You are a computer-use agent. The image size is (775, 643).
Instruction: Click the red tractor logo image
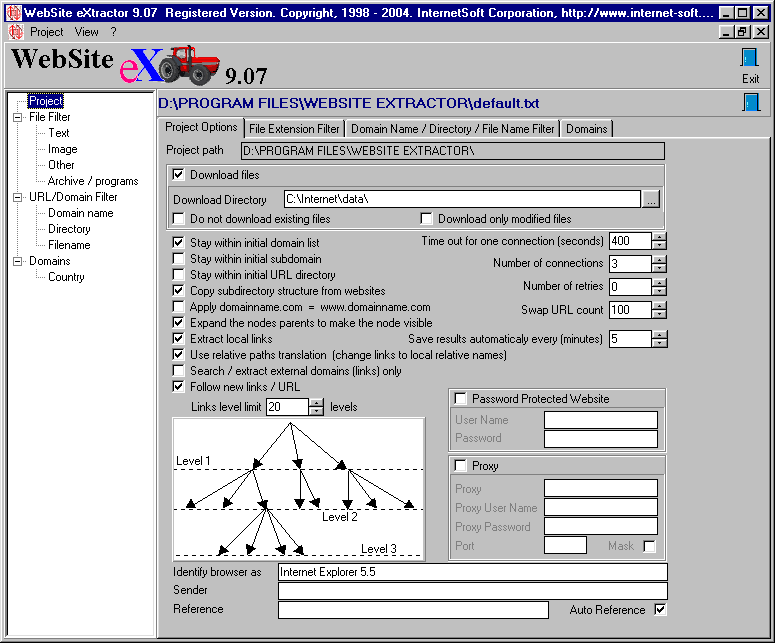[x=189, y=64]
